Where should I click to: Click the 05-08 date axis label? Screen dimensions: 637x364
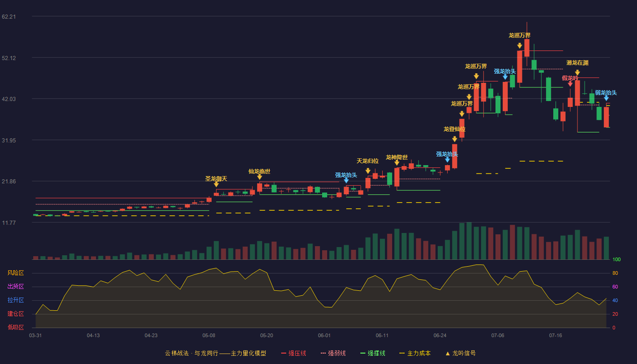coord(209,335)
